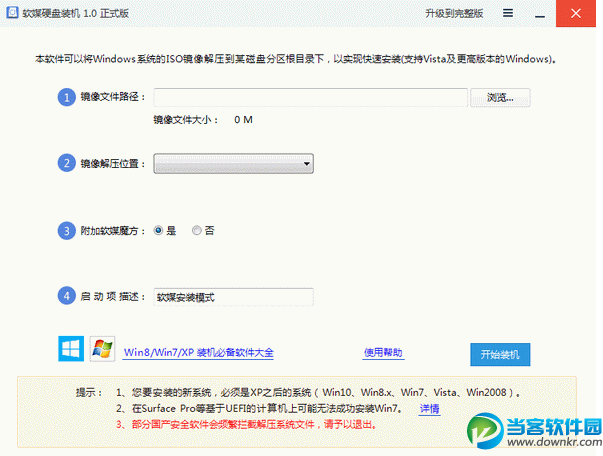Open the Win8/Win7/XP 装机必备软件大全 link
The image size is (603, 456).
198,353
